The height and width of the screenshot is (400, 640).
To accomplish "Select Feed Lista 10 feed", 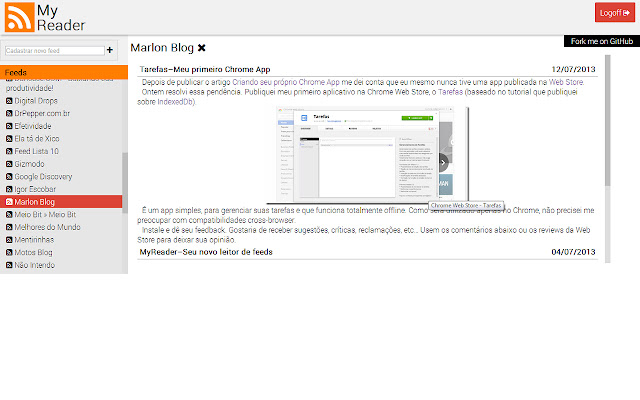I will (37, 151).
